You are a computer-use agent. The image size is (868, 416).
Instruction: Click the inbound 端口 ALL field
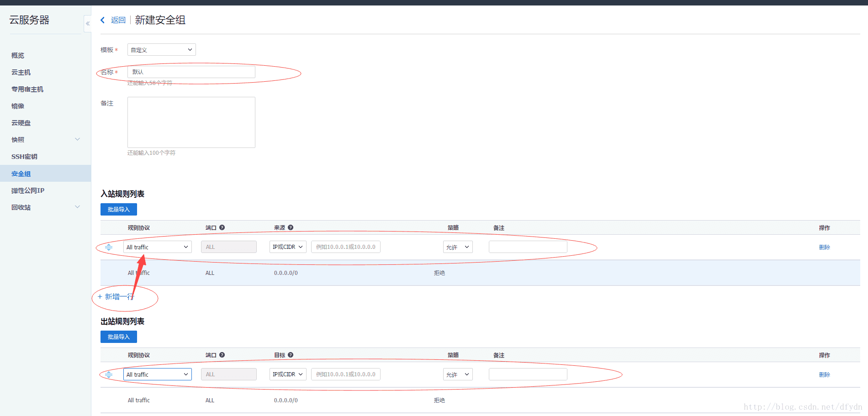229,247
